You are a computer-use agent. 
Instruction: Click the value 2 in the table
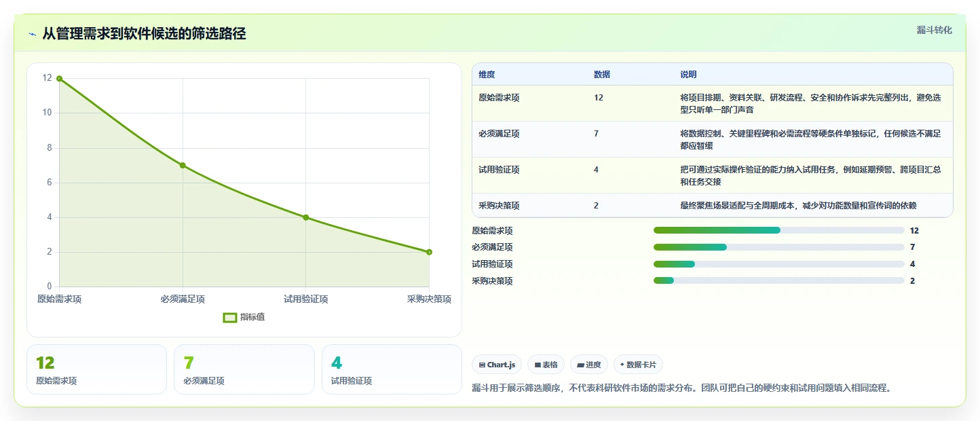pyautogui.click(x=597, y=206)
